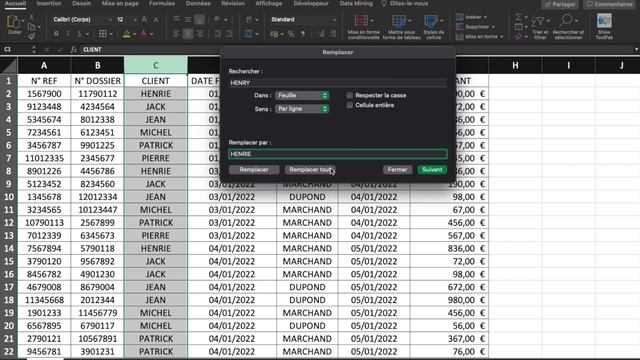This screenshot has width=640, height=360.
Task: Select cell 1567900 in column A
Action: [x=44, y=94]
